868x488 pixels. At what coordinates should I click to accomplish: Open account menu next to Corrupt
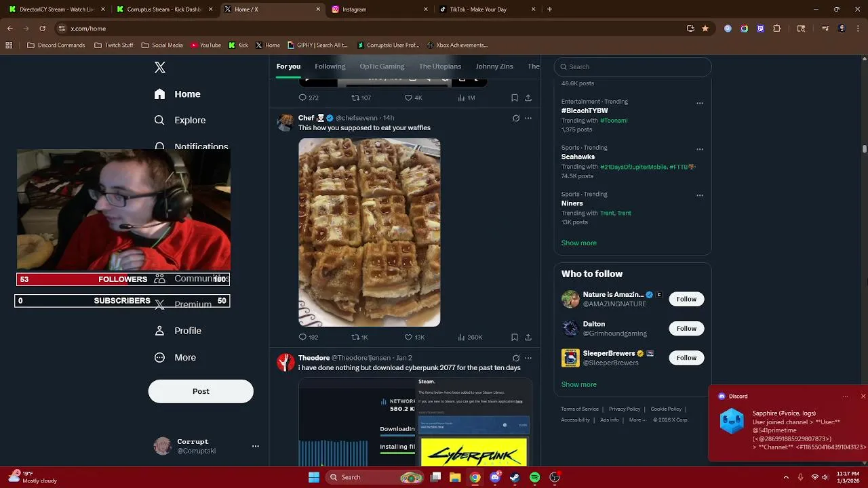(x=256, y=446)
